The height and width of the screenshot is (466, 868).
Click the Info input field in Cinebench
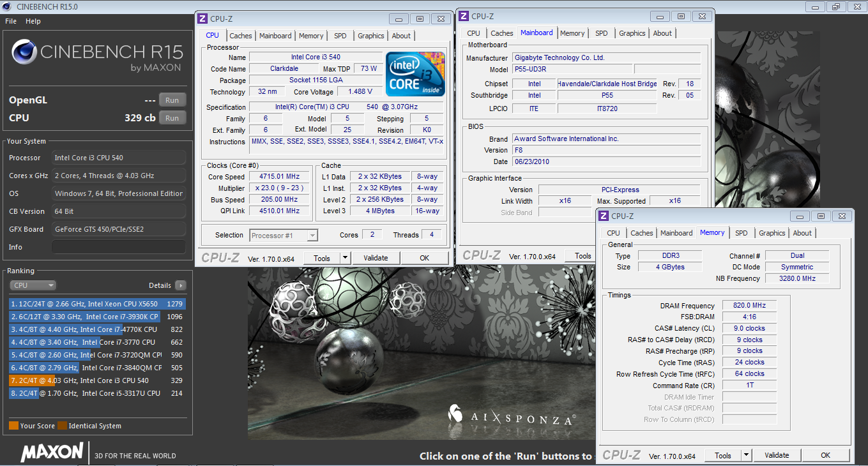coord(119,247)
